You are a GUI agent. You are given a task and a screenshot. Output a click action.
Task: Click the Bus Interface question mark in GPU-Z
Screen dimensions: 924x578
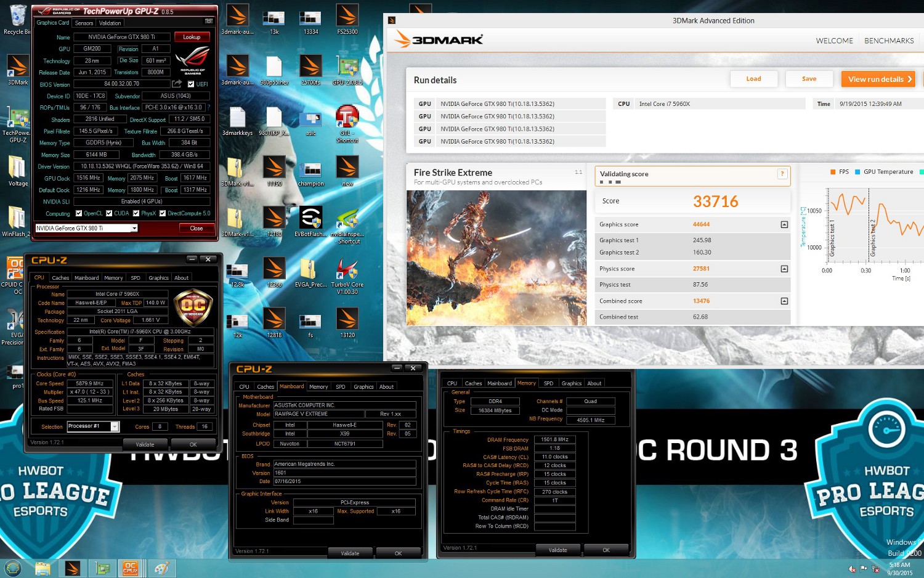coord(208,107)
